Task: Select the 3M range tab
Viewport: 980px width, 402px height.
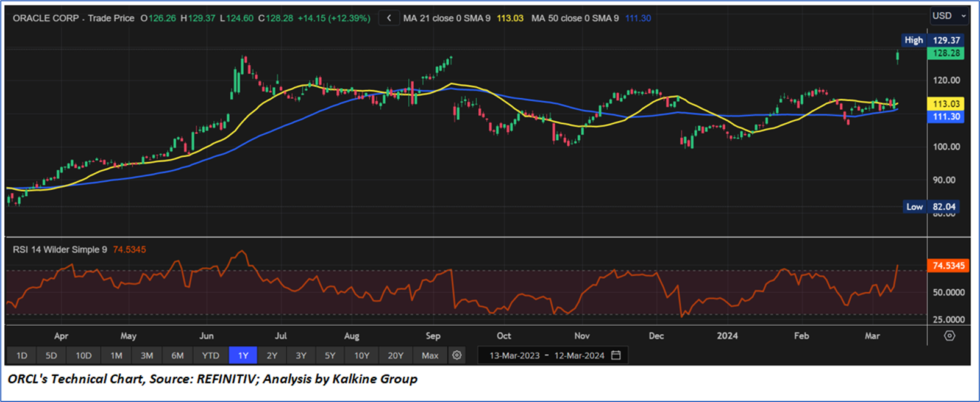Action: tap(146, 355)
